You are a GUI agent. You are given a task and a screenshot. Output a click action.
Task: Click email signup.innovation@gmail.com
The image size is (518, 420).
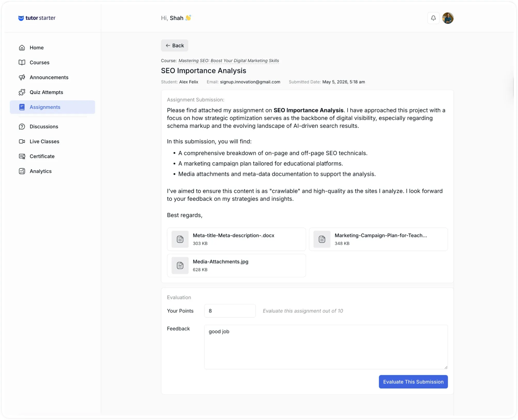(250, 82)
